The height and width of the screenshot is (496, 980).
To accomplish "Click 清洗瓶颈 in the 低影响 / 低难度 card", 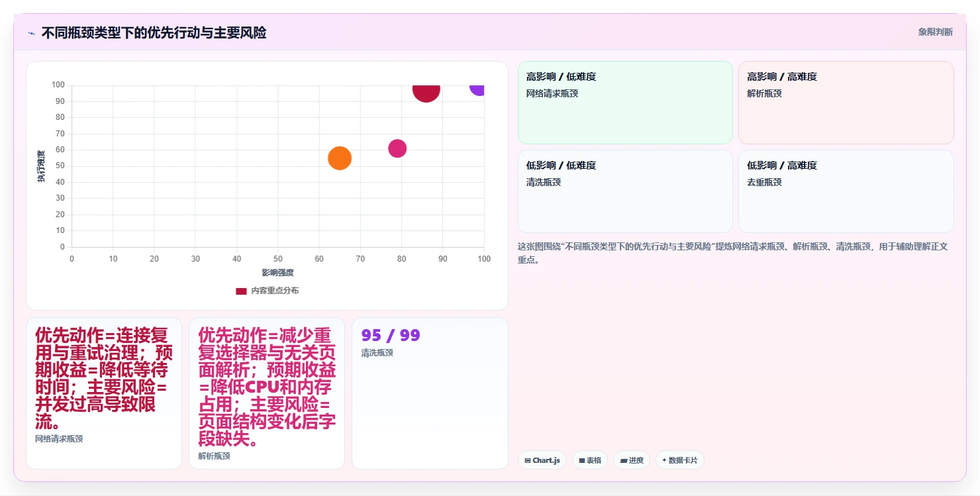I will pos(544,182).
